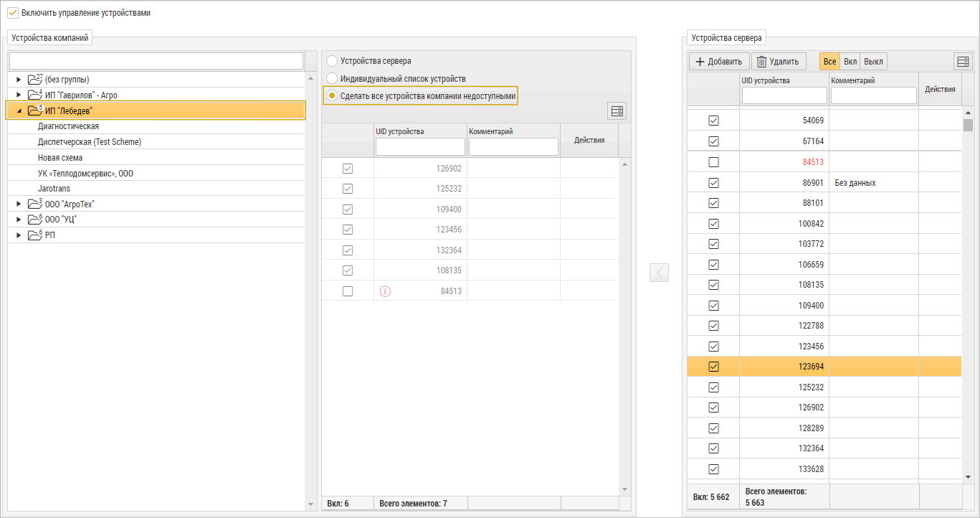Screen dimensions: 980x518
Task: Click server device UID 100842
Action: [x=811, y=224]
